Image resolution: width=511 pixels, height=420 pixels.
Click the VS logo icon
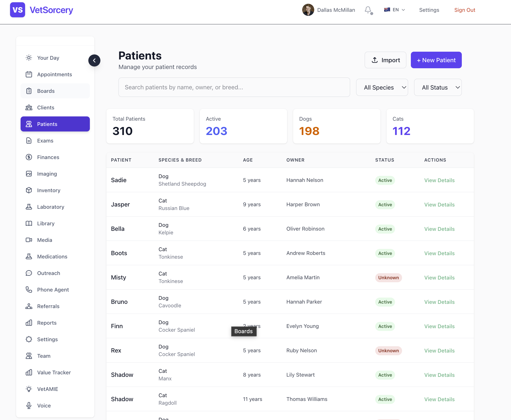click(18, 10)
